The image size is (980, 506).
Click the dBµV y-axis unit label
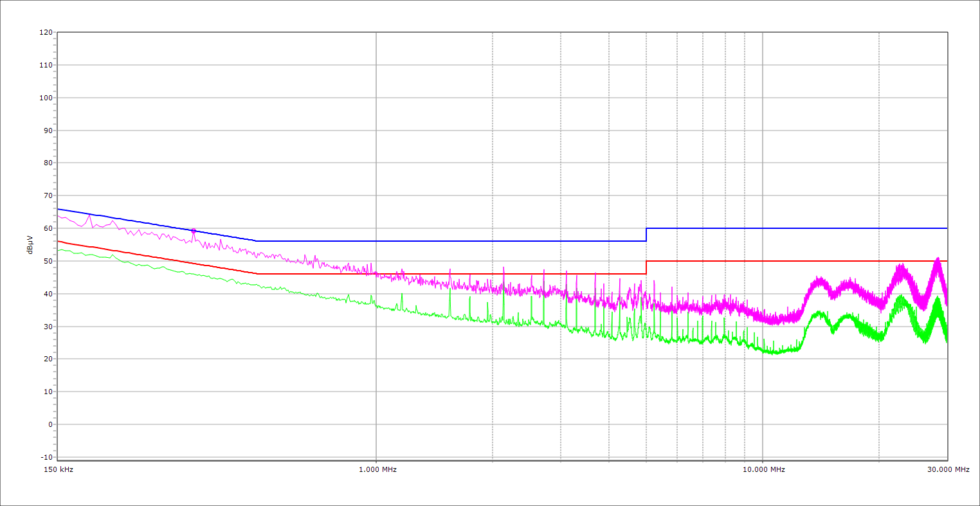click(30, 244)
